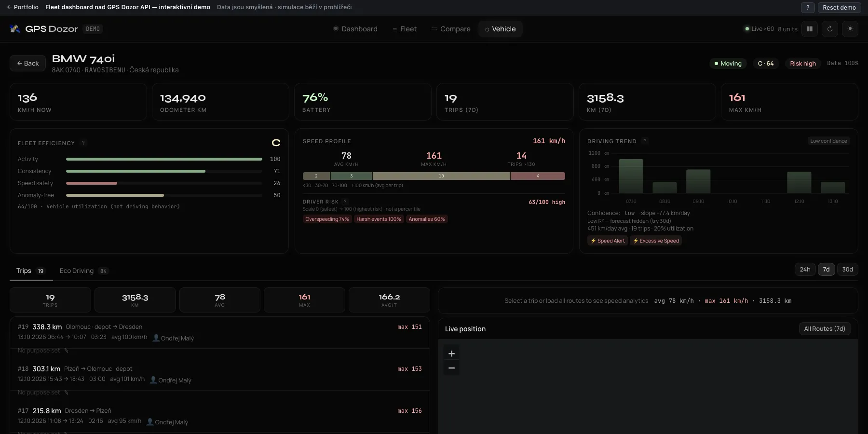
Task: Click the Anomalies 60% tag
Action: [426, 219]
